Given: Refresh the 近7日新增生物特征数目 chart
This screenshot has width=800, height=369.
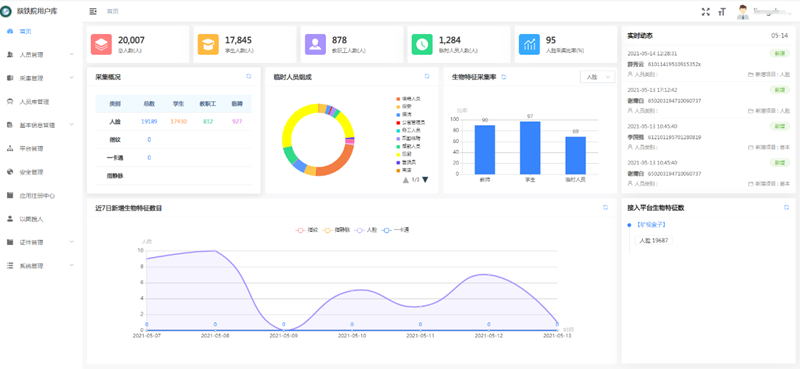Looking at the screenshot, I should pos(605,207).
